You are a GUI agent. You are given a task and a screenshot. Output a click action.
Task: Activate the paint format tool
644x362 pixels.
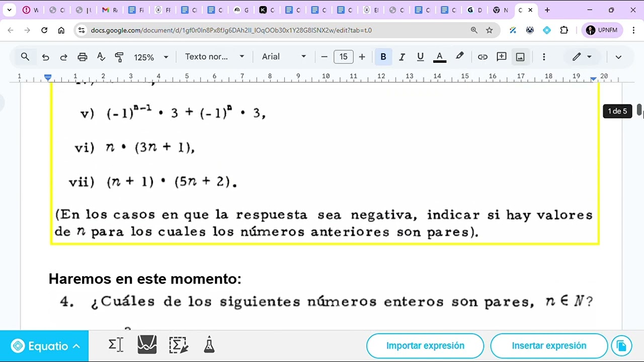point(119,57)
